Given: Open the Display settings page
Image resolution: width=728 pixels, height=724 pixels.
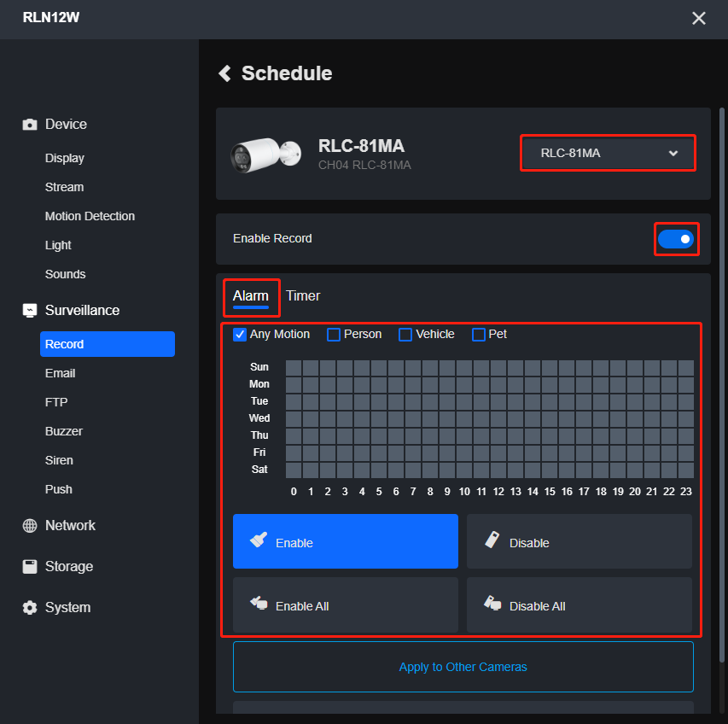Looking at the screenshot, I should click(65, 158).
